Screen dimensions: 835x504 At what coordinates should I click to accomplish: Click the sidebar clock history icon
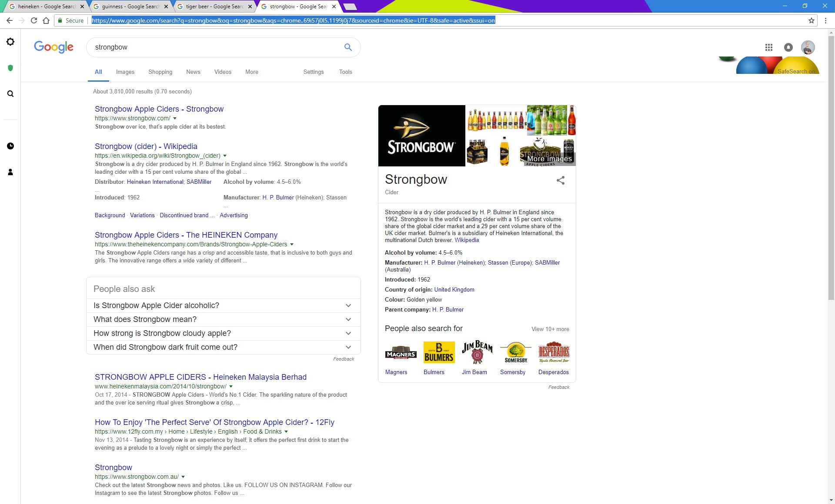[x=10, y=146]
